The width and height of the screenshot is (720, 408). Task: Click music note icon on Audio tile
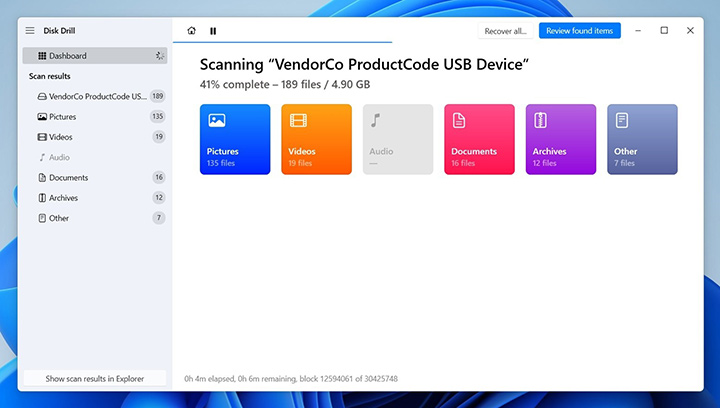376,120
